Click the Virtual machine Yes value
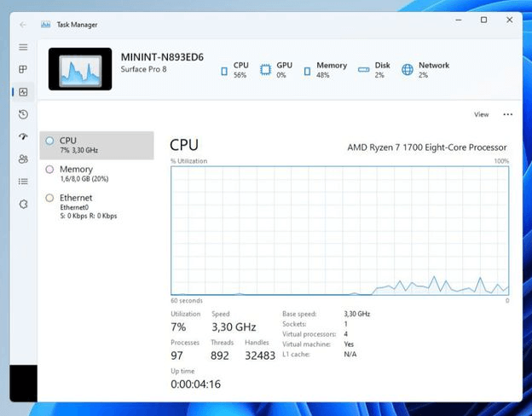The height and width of the screenshot is (416, 532). pyautogui.click(x=349, y=344)
